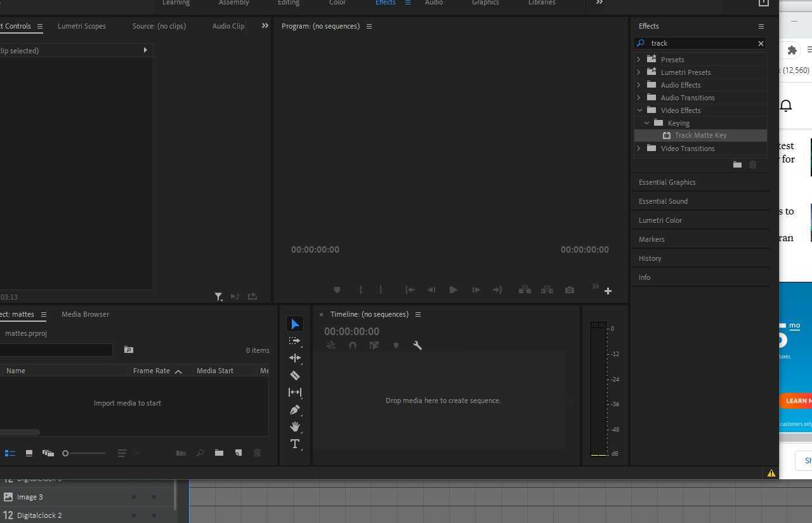The image size is (812, 523).
Task: Open timeline display settings wrench
Action: [x=417, y=345]
